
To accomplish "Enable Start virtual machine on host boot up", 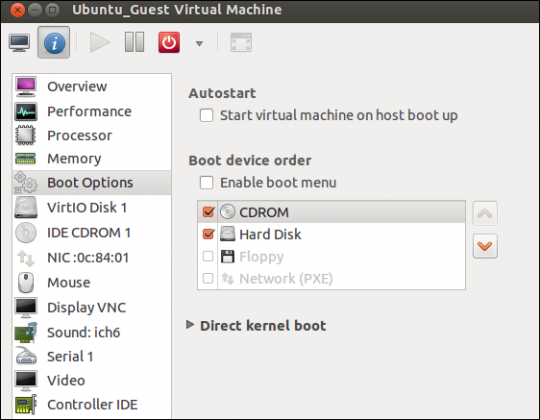I will [x=207, y=115].
